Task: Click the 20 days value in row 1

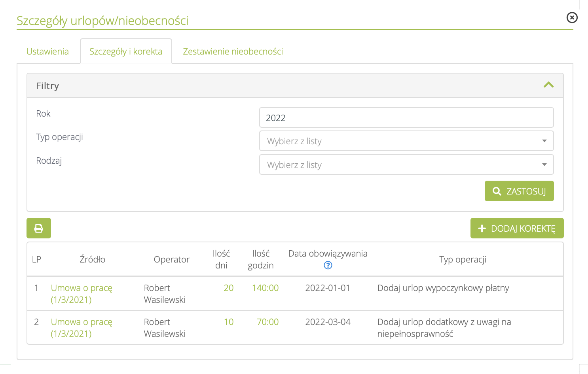Action: 228,288
